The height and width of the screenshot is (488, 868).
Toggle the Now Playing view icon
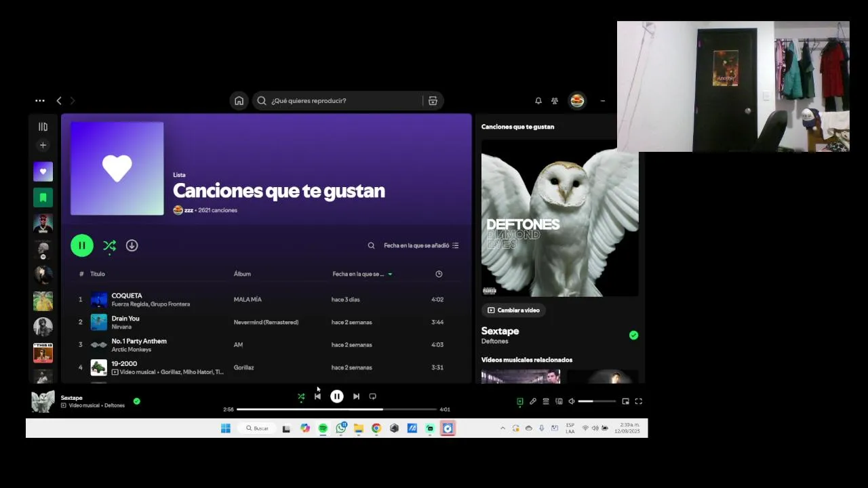point(520,401)
